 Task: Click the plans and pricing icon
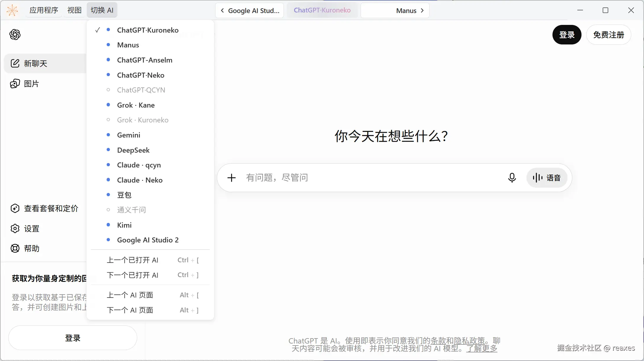pyautogui.click(x=15, y=208)
